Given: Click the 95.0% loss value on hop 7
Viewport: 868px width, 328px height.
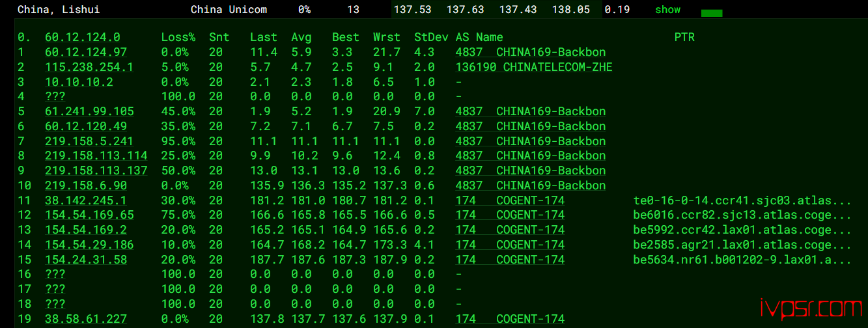Looking at the screenshot, I should pos(178,141).
